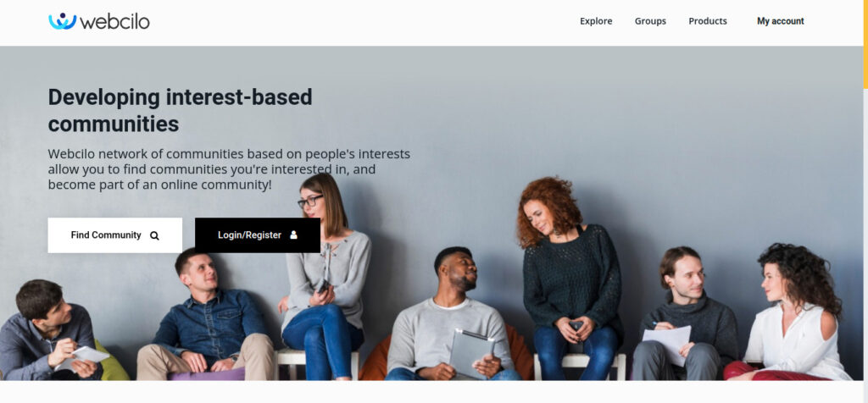Click the man in the denim shirt
Viewport: 868px width, 403px height.
click(x=206, y=316)
